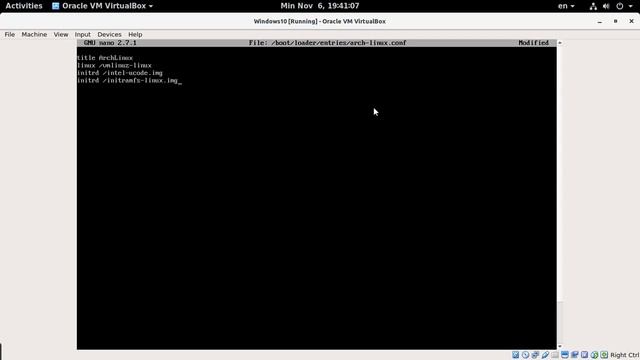
Task: Open the clock and calendar panel
Action: click(x=320, y=6)
